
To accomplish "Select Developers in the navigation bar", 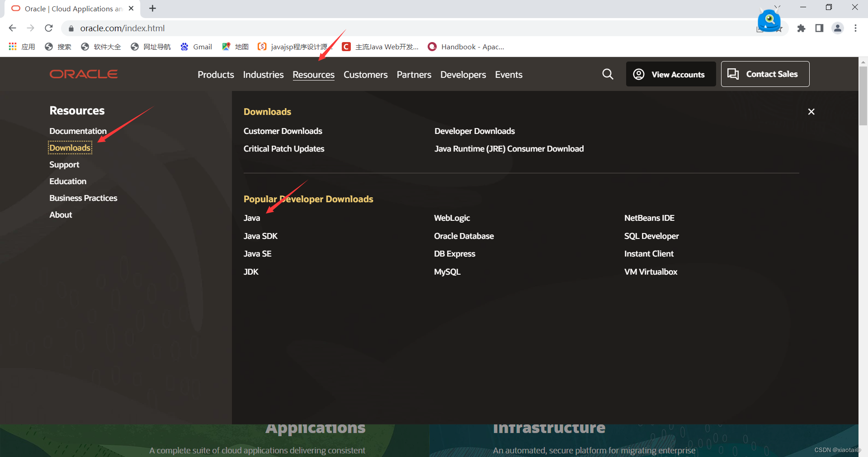I will (463, 75).
